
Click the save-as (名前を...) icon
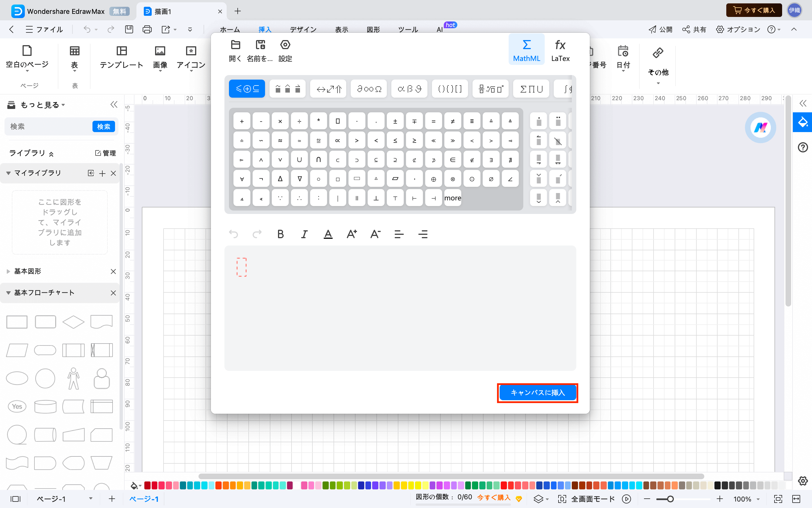tap(260, 51)
